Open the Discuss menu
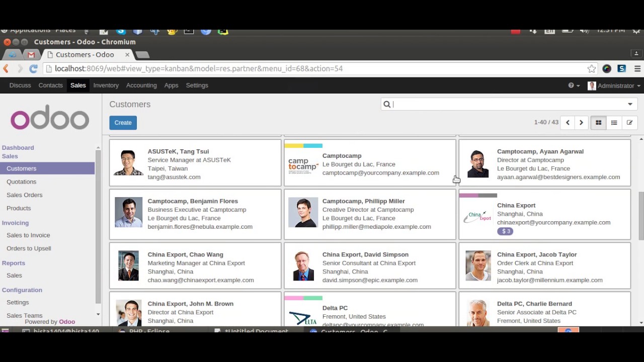The width and height of the screenshot is (644, 362). 20,85
